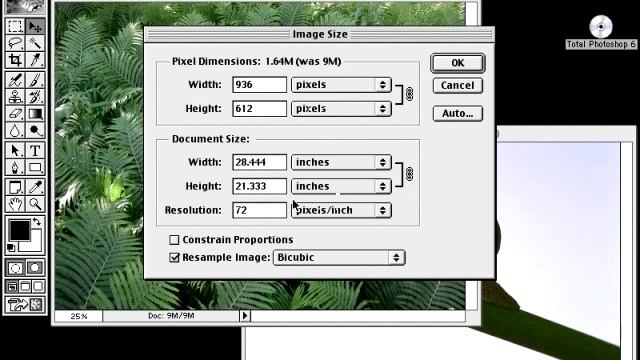This screenshot has height=360, width=640.
Task: Expand status bar info arrow menu
Action: point(244,316)
